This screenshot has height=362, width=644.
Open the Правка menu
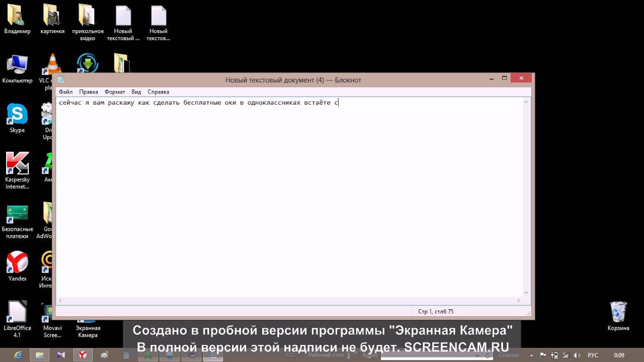click(x=89, y=92)
